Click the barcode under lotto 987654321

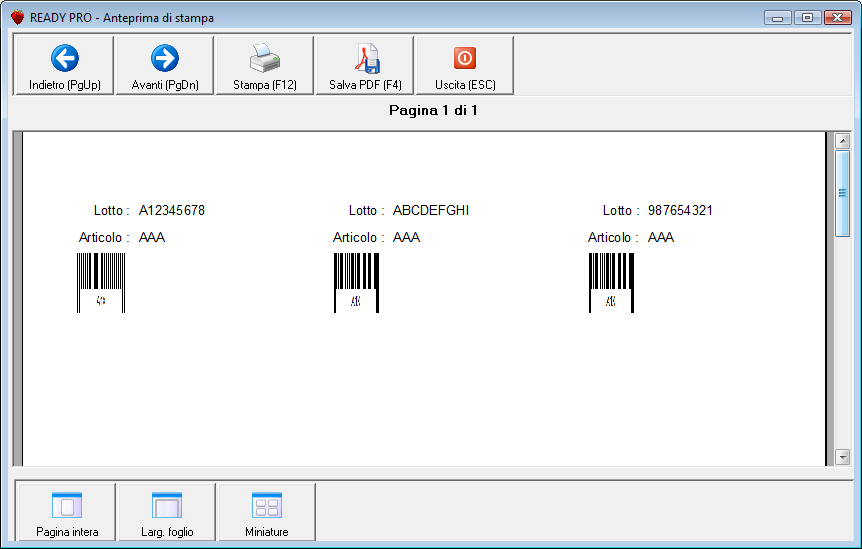pyautogui.click(x=611, y=283)
